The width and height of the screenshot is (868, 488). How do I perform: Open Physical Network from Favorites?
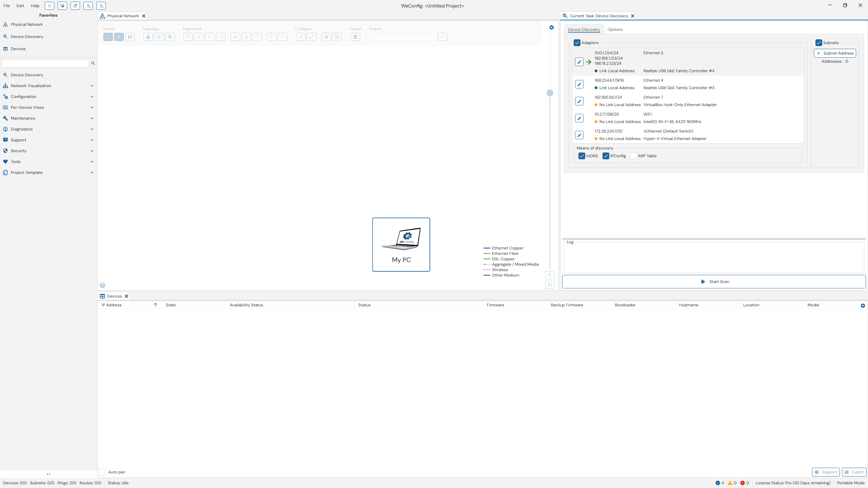[x=26, y=24]
